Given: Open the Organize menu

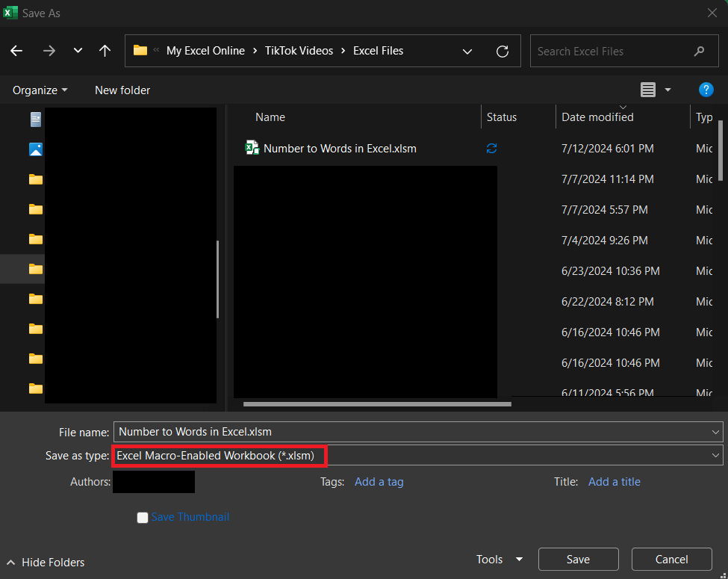Looking at the screenshot, I should coord(40,90).
